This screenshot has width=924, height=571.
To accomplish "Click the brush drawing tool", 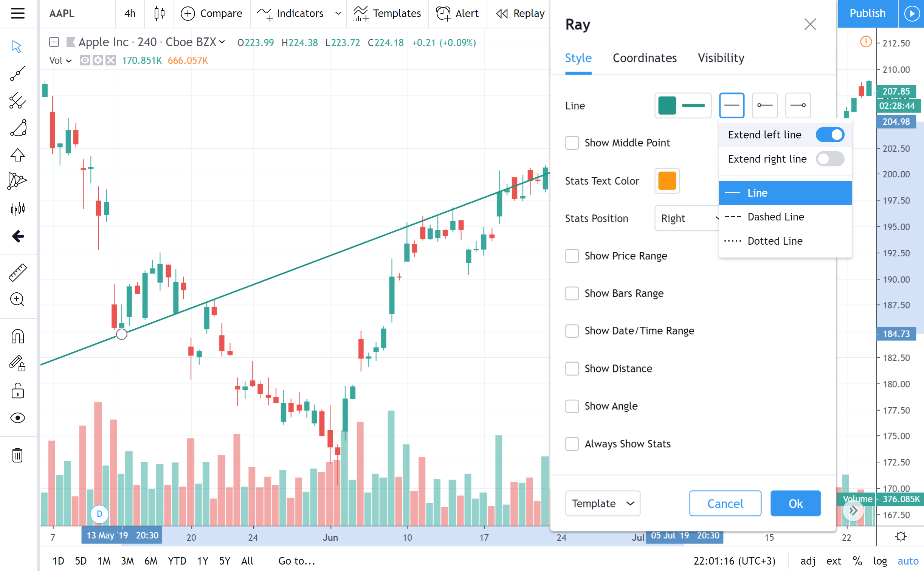I will point(18,128).
